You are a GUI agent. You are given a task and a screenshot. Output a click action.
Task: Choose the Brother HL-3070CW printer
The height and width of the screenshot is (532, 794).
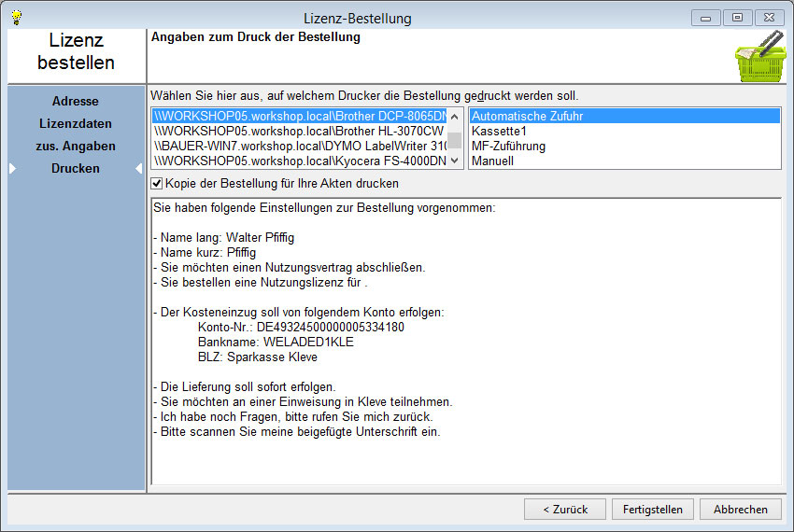pos(299,132)
